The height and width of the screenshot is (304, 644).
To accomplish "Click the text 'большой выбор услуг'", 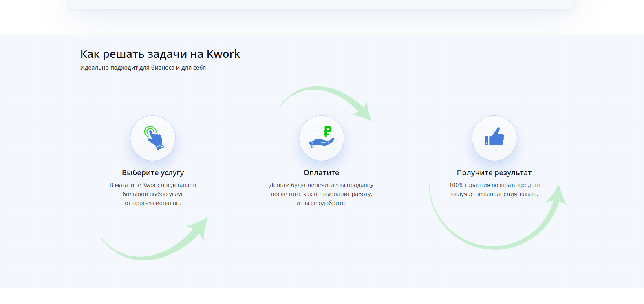I will tap(153, 194).
